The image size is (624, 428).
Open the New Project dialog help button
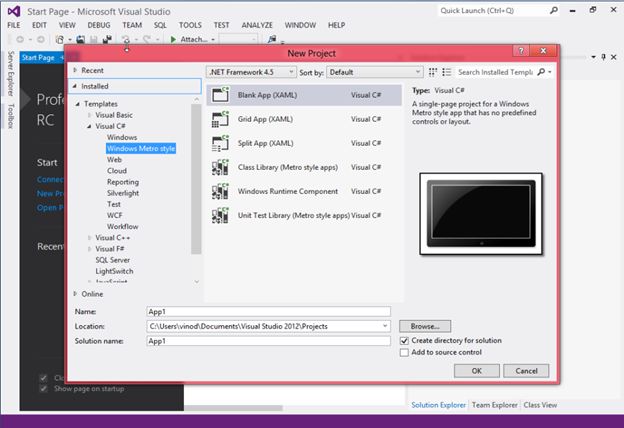coord(521,51)
